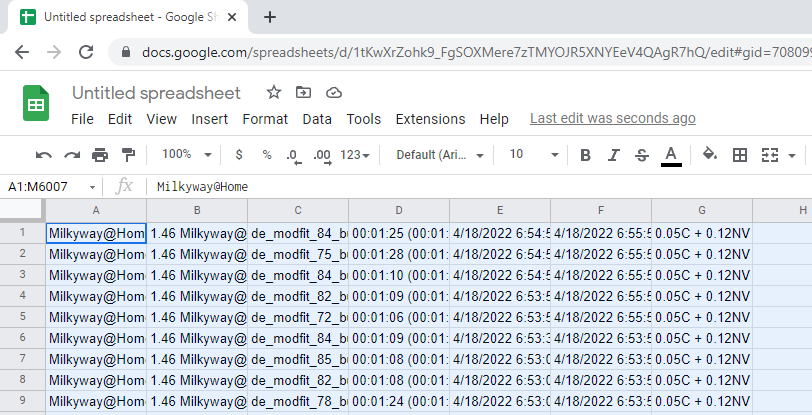Select column G header
The image size is (812, 415).
coord(702,210)
